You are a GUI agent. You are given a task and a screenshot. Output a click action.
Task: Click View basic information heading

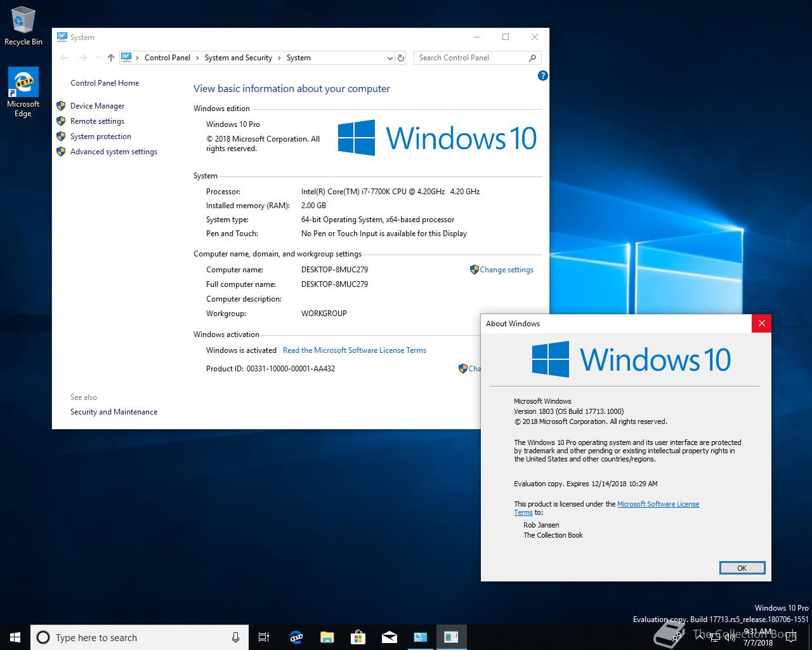click(x=292, y=89)
